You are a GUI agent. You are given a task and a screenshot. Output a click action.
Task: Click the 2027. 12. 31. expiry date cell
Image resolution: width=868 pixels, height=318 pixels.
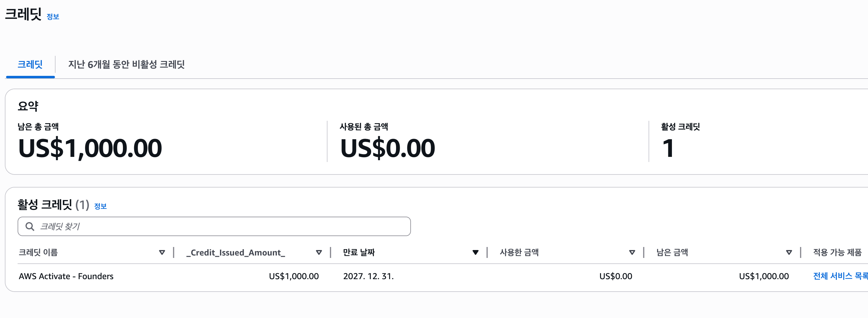[x=368, y=276]
